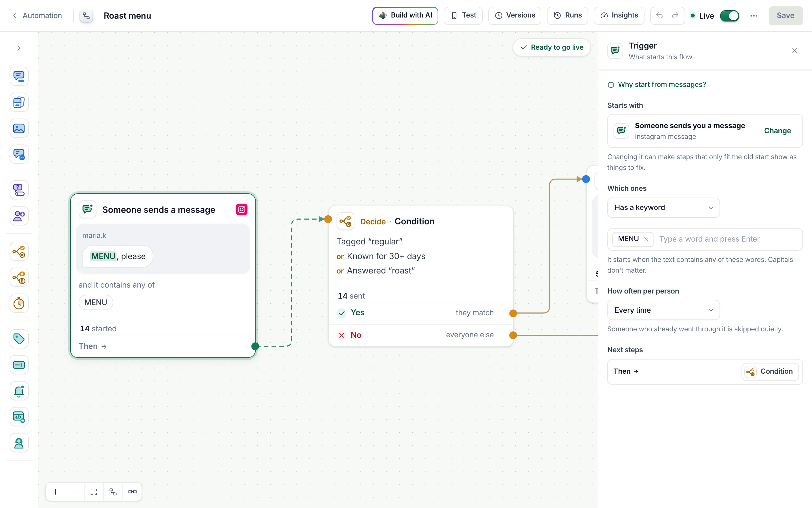Viewport: 812px width, 508px height.
Task: Click the zoom-out minus button on canvas
Action: pos(74,492)
